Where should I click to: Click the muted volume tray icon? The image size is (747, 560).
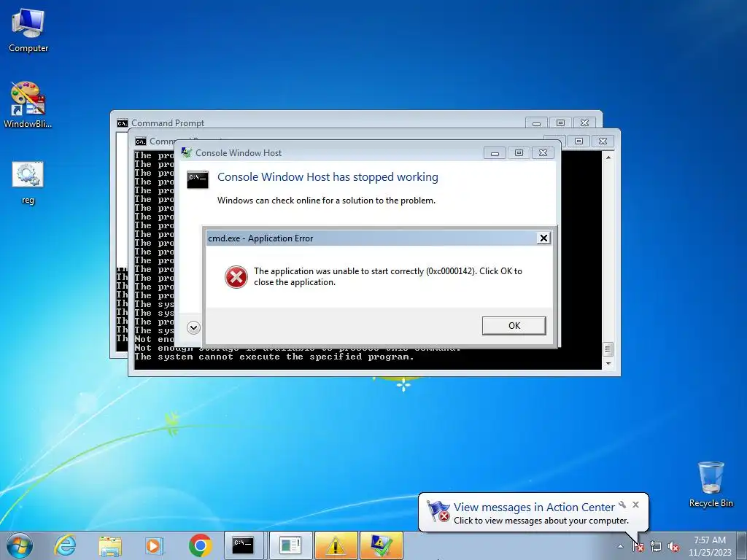(x=673, y=546)
